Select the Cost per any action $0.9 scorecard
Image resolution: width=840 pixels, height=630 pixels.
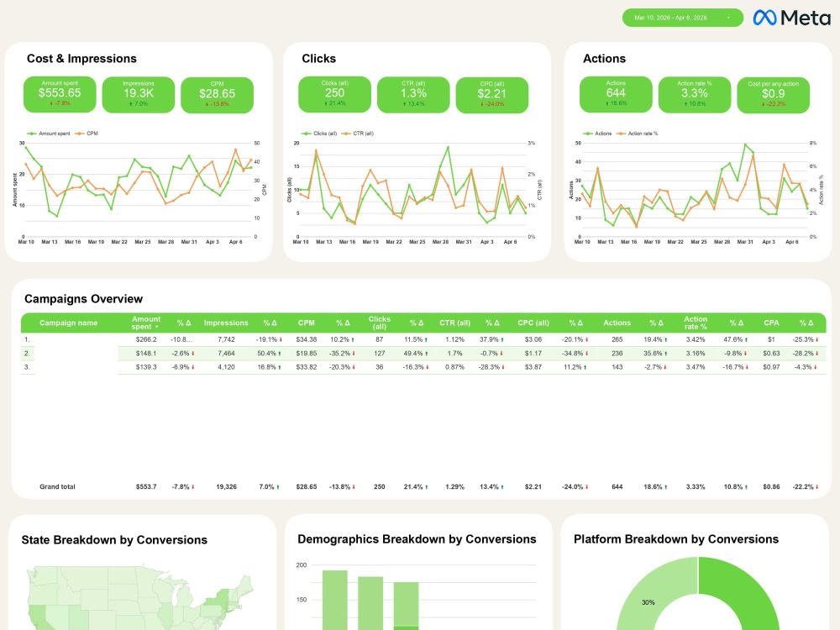click(x=773, y=95)
